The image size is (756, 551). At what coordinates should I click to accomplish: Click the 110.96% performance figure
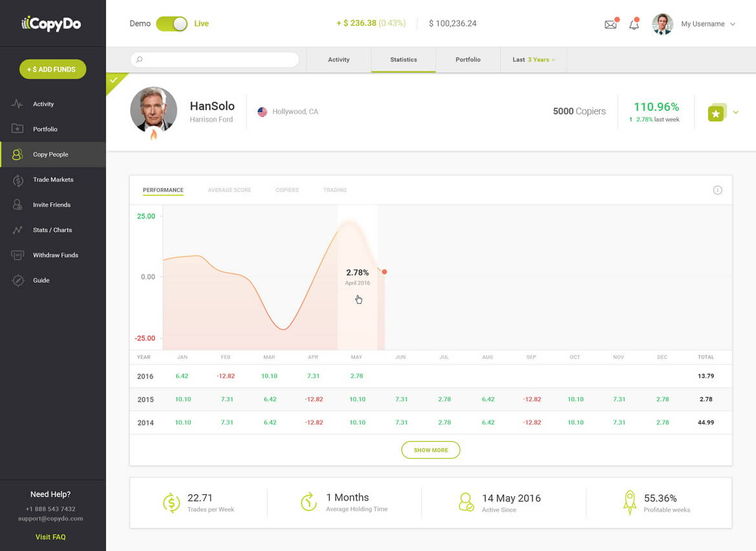pos(656,107)
